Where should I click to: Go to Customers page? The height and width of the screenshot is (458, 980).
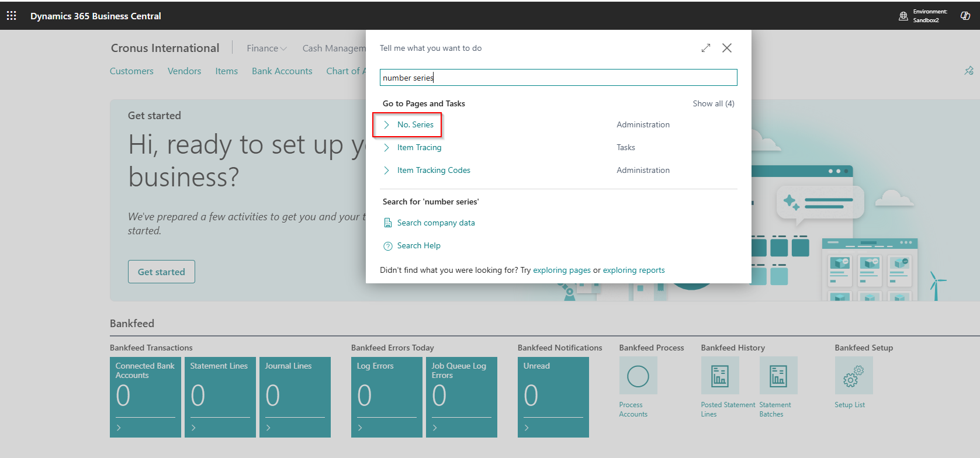tap(131, 71)
